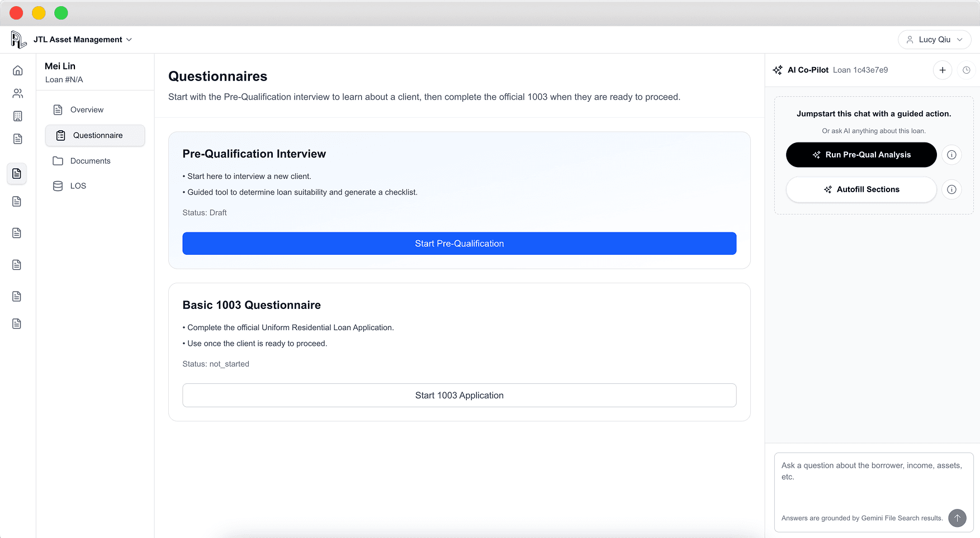The width and height of the screenshot is (980, 538).
Task: Trigger Autofill Sections in the AI panel
Action: coord(861,189)
